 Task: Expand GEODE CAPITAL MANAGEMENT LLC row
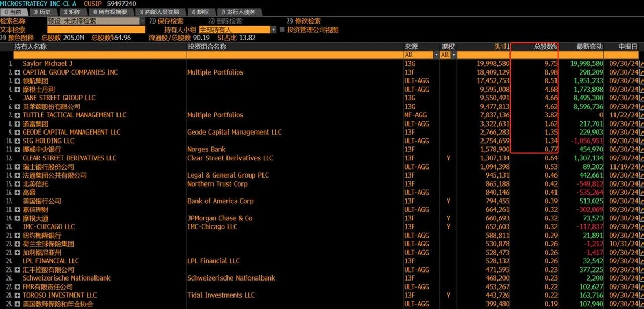coord(17,133)
